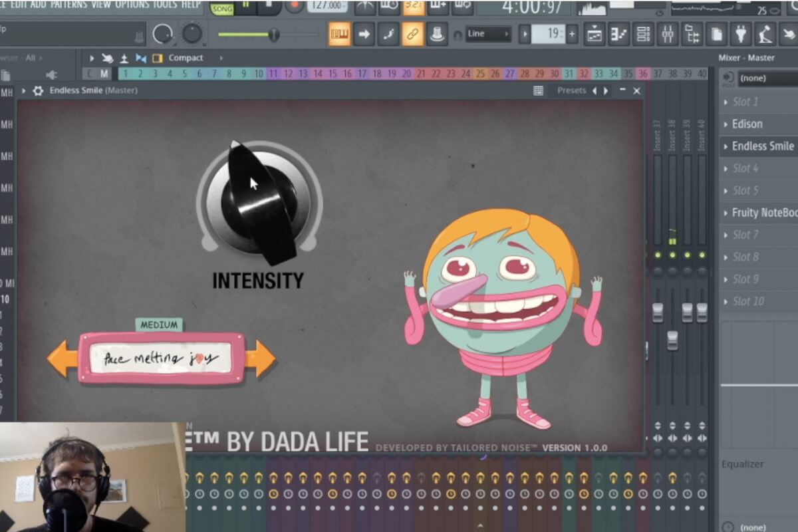Click the second round knob beside the volume slider

192,33
